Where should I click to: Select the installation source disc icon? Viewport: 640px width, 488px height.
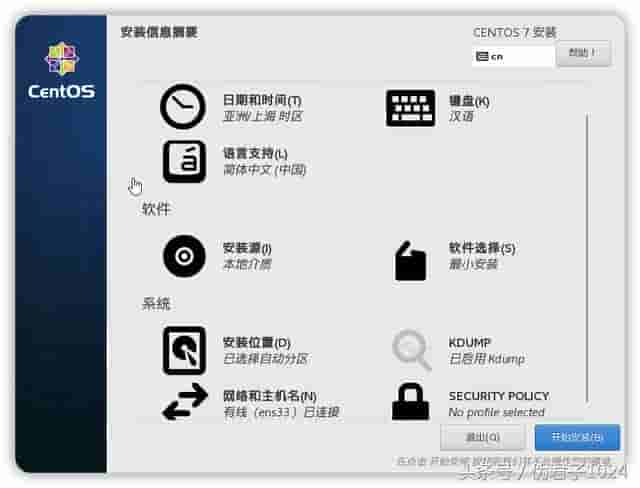(x=184, y=256)
